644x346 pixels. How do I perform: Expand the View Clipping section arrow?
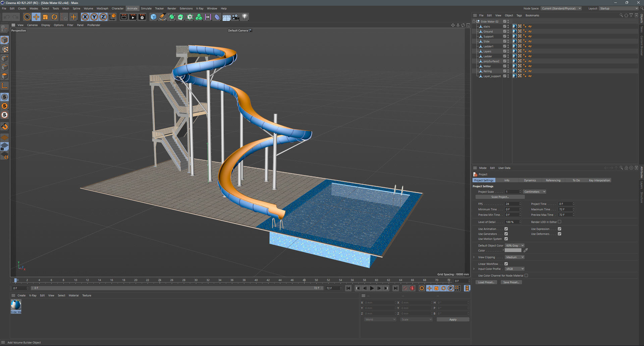coord(474,257)
